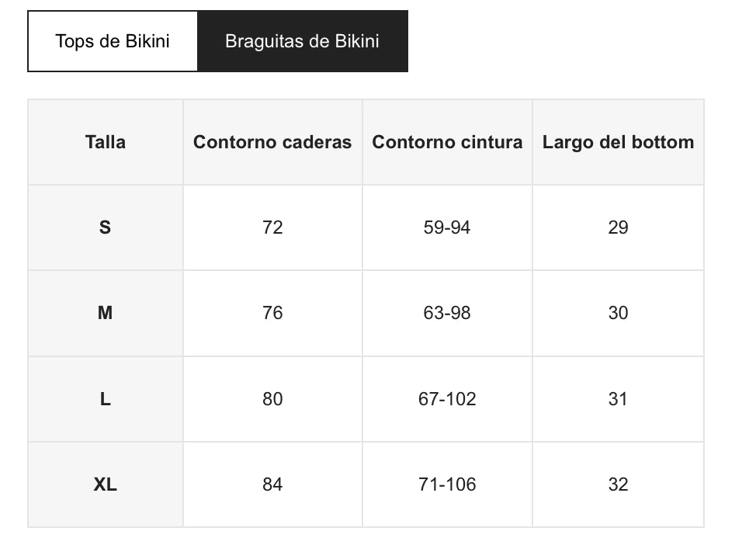
Task: Click the Contorno cintura column header
Action: click(x=447, y=142)
